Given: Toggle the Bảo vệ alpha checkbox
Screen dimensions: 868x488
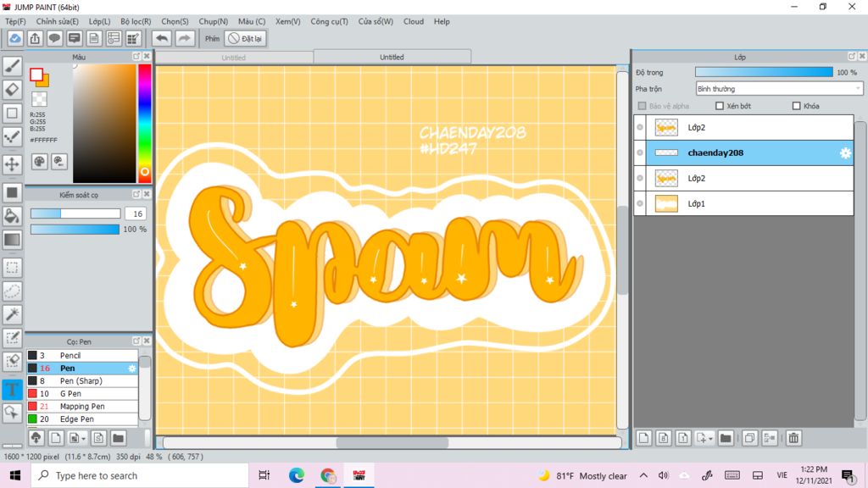Looking at the screenshot, I should [643, 106].
